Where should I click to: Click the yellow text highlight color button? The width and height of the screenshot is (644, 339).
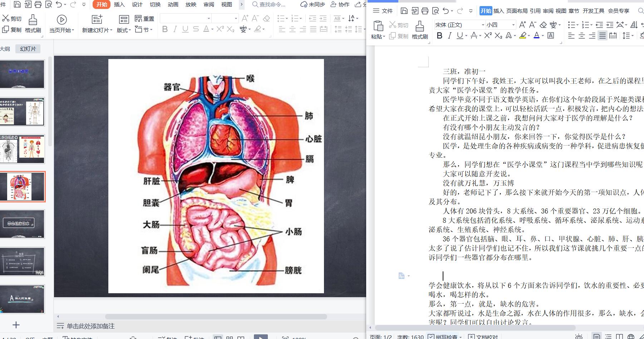[x=523, y=35]
